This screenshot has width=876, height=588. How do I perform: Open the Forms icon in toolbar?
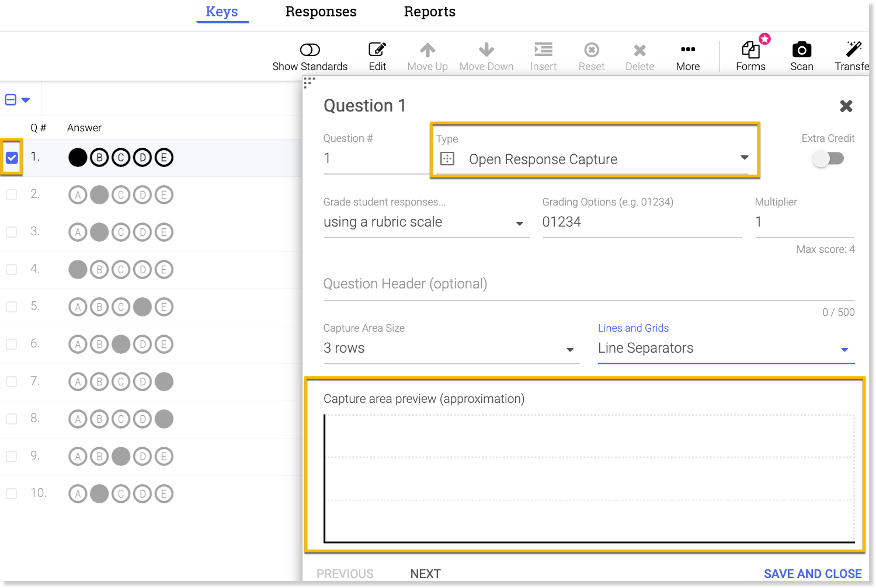tap(750, 50)
